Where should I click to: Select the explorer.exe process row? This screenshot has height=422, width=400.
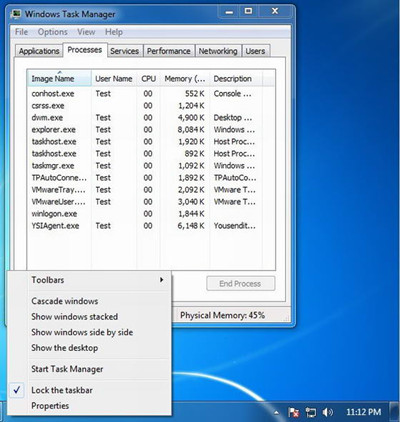[151, 130]
